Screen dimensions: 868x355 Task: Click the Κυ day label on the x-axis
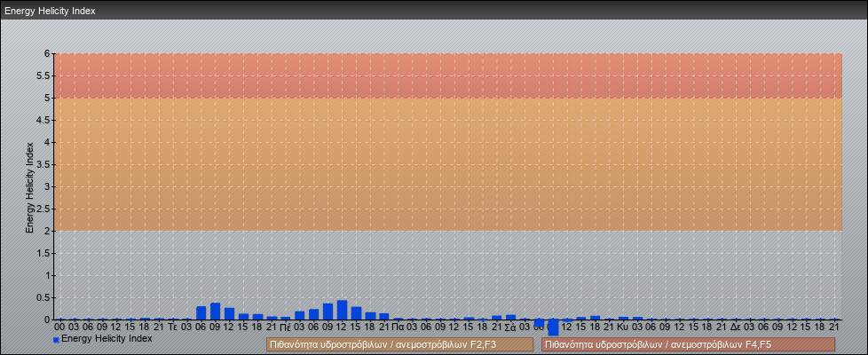point(623,327)
